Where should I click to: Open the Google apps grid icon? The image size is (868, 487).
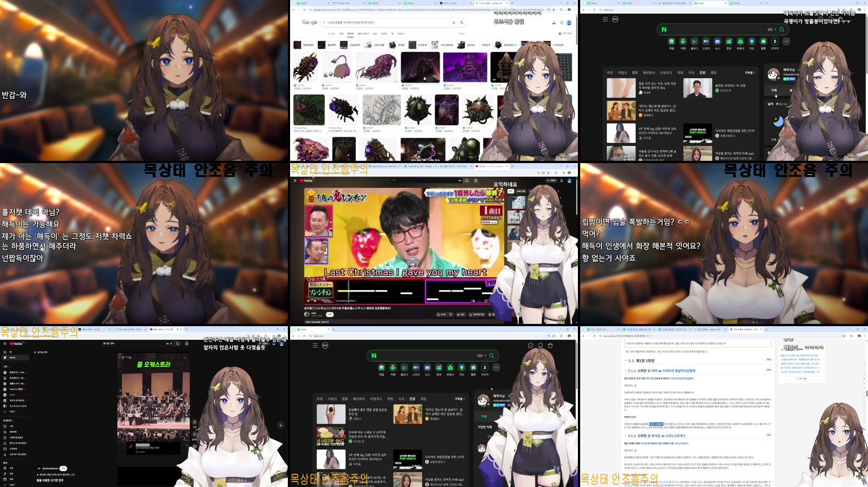[562, 23]
